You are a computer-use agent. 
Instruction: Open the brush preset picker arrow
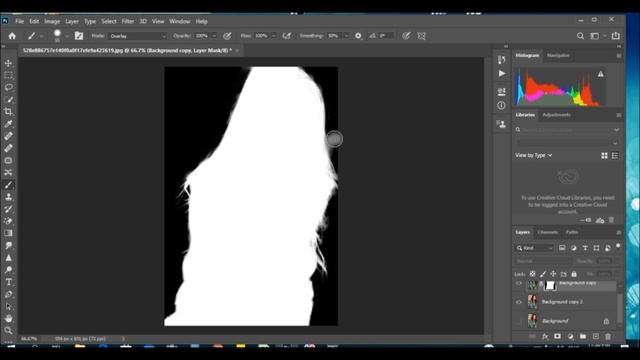67,36
